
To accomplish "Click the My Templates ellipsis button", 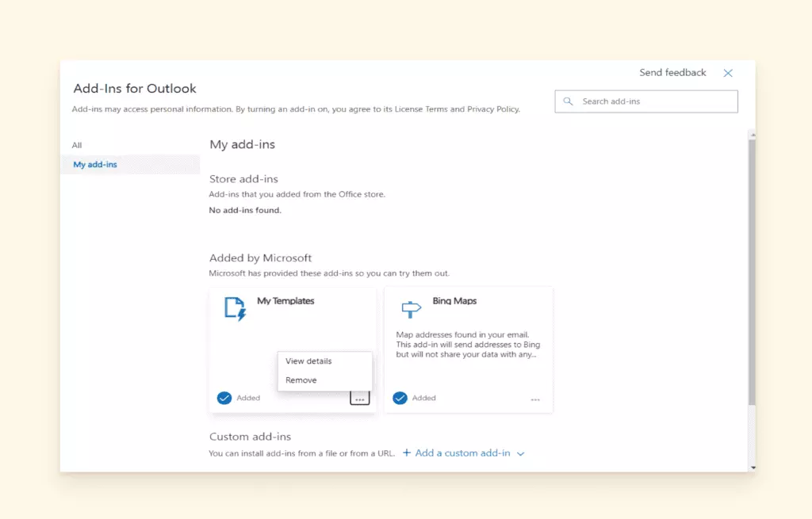I will coord(360,399).
